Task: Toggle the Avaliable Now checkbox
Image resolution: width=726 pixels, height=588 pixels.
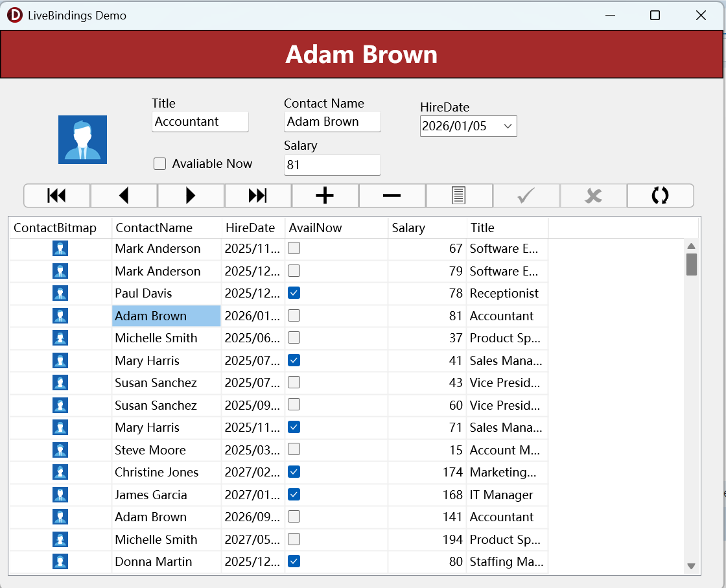Action: coord(160,164)
